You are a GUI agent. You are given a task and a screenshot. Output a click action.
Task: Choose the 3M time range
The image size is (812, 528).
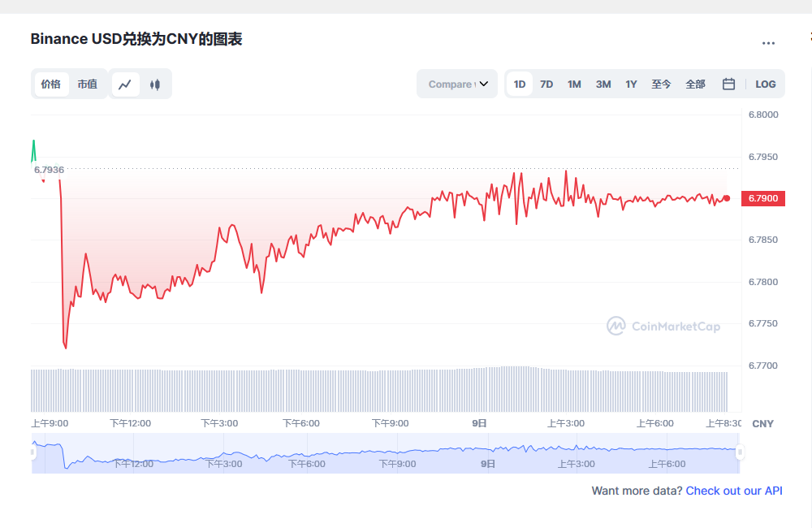point(603,84)
